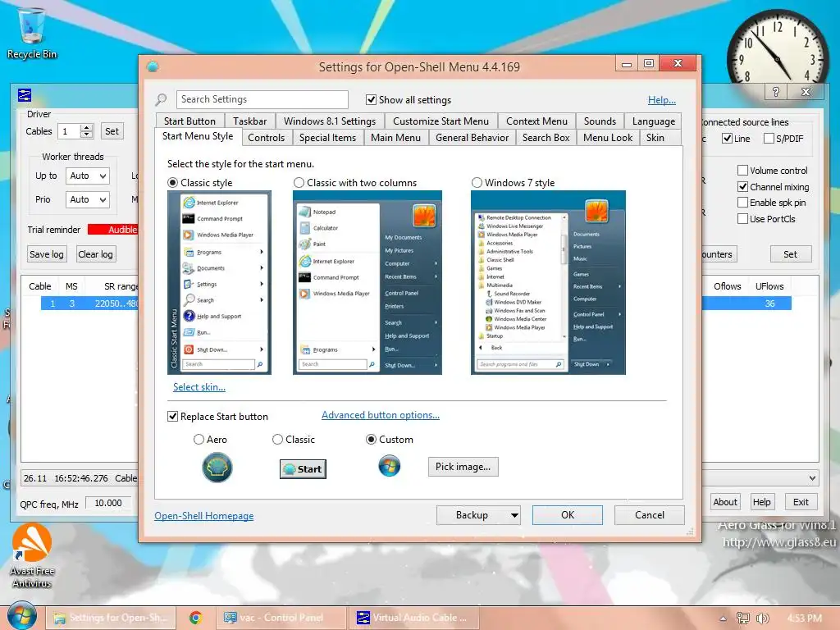Open the Backup dropdown button
Image resolution: width=840 pixels, height=630 pixels.
[x=479, y=515]
